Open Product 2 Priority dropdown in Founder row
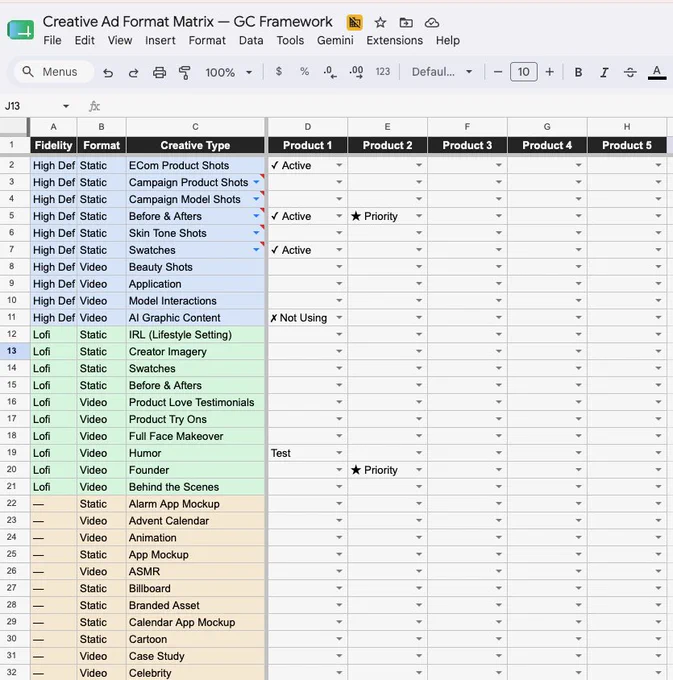This screenshot has height=680, width=673. point(419,470)
